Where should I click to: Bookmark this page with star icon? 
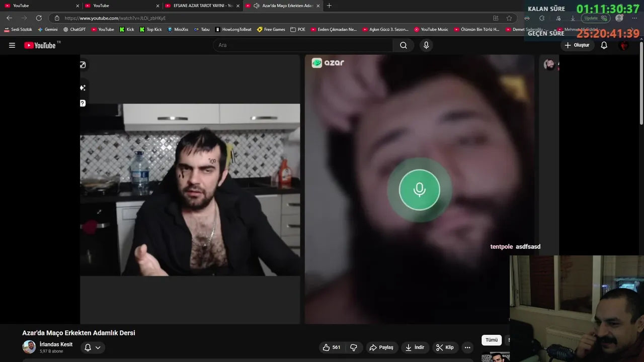coord(509,18)
